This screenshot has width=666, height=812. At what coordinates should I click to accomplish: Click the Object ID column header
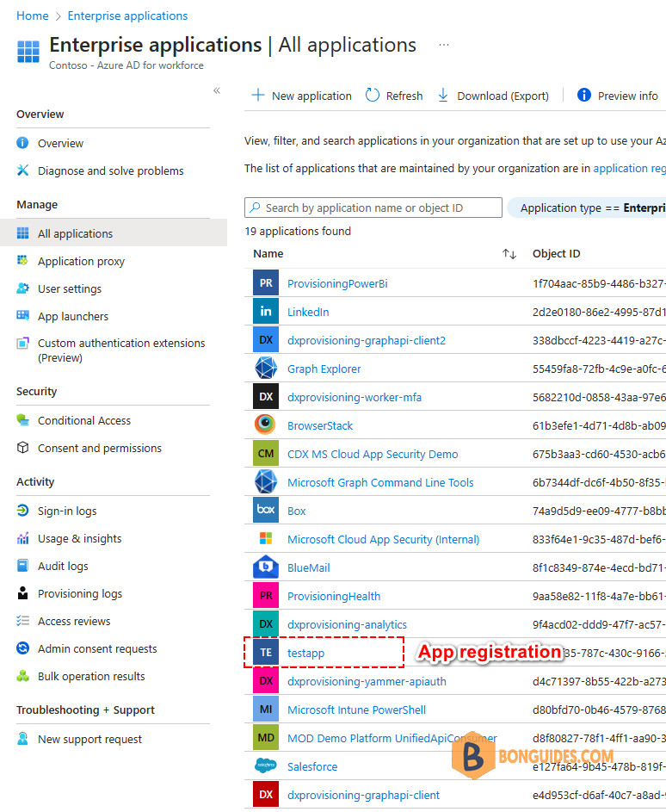[x=557, y=254]
